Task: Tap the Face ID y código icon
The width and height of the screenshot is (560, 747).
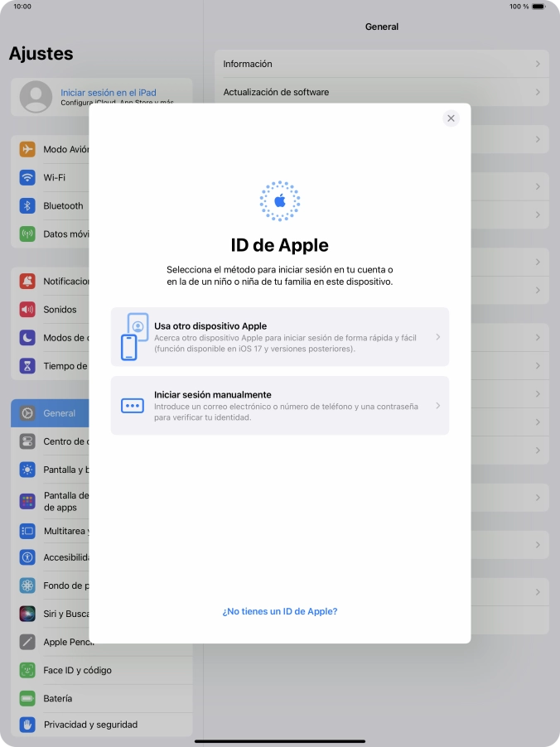Action: click(27, 670)
